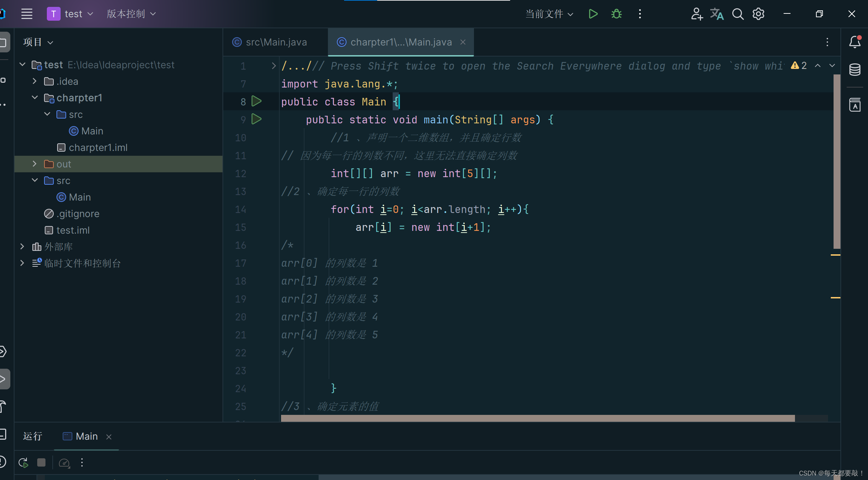The width and height of the screenshot is (868, 480).
Task: Stop the running Main process
Action: (x=41, y=462)
